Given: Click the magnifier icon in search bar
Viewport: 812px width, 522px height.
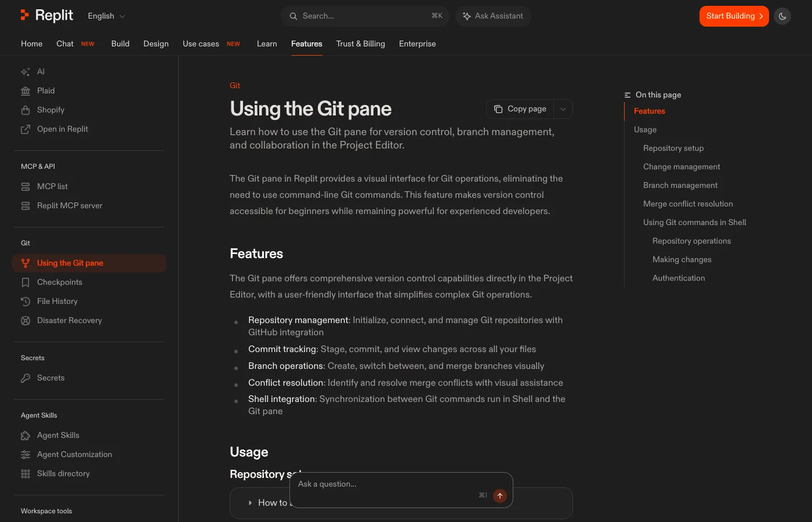Looking at the screenshot, I should point(293,16).
